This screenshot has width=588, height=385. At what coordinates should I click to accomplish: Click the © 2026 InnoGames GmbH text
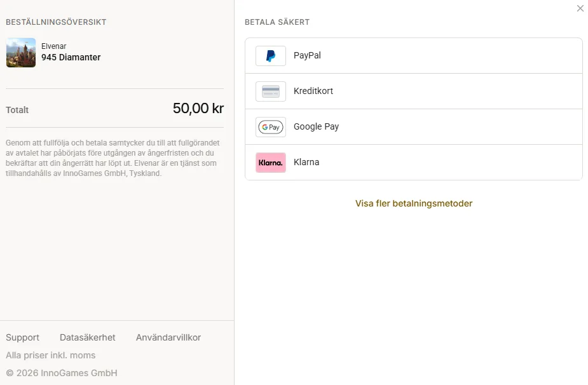(62, 373)
